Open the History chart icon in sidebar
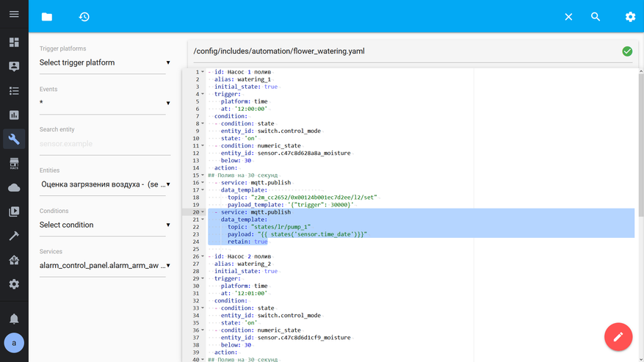 coord(14,115)
